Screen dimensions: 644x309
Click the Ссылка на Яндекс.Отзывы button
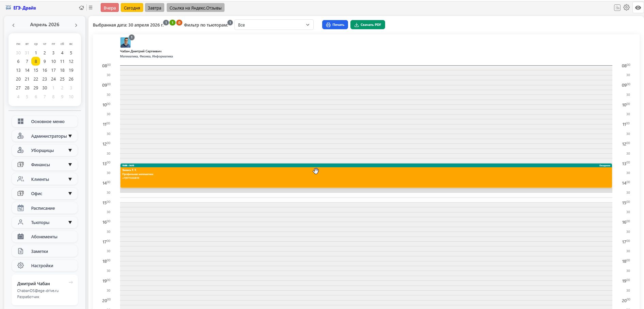(195, 7)
